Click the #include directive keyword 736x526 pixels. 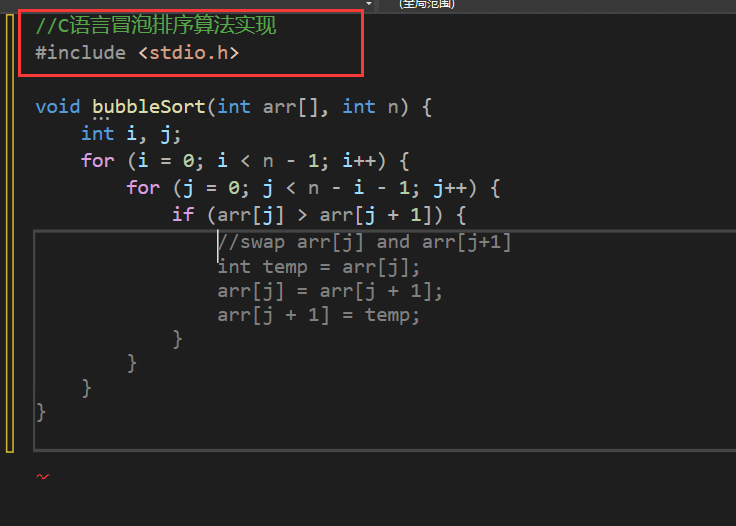click(80, 53)
